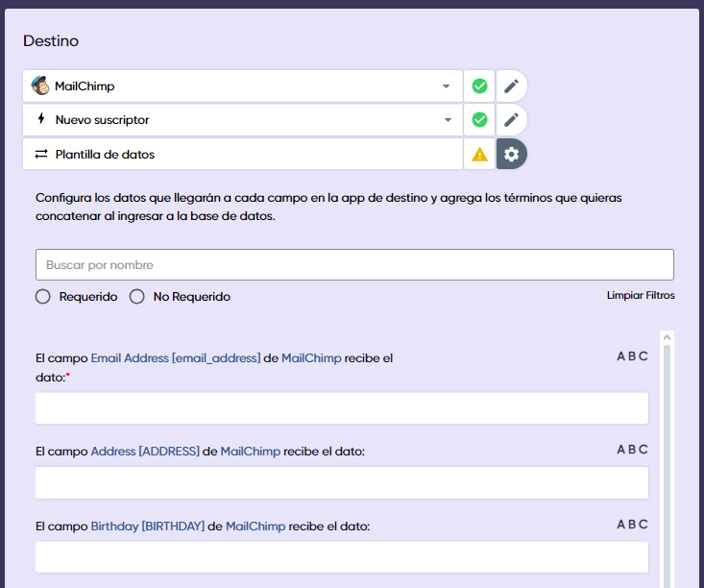704x588 pixels.
Task: Click the yellow warning triangle icon
Action: pos(479,154)
